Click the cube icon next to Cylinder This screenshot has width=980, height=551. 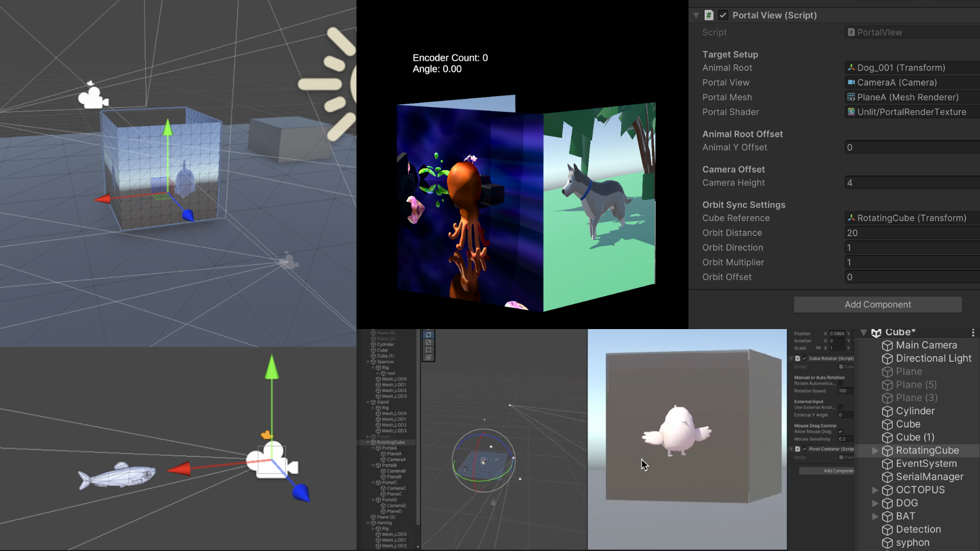click(888, 411)
